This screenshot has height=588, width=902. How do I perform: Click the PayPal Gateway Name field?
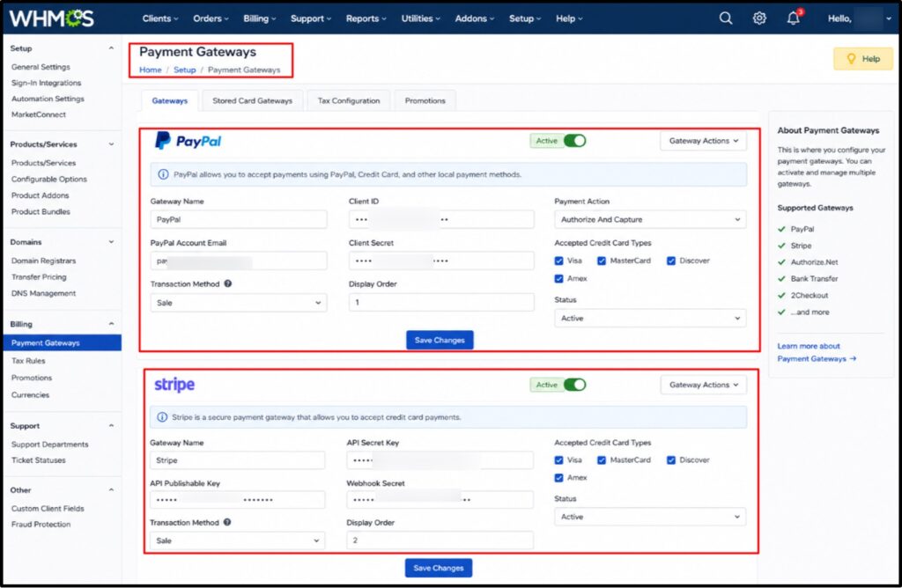pos(238,219)
